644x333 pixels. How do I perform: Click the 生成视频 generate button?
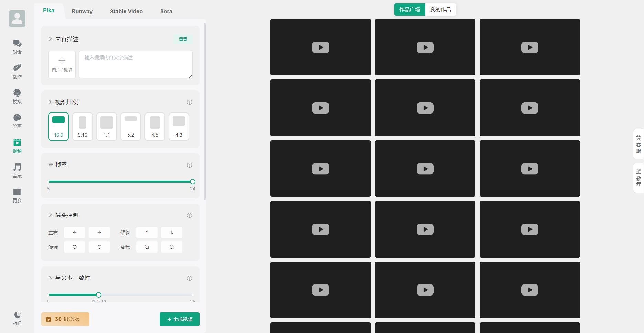click(x=179, y=319)
